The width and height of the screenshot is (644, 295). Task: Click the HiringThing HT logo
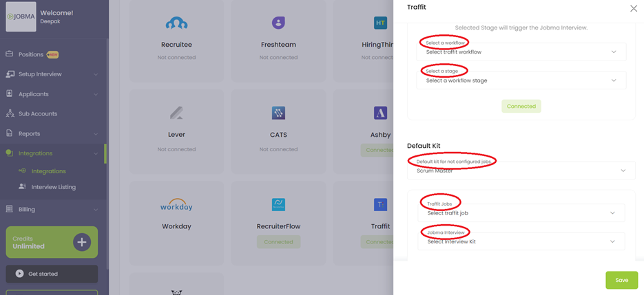point(380,23)
